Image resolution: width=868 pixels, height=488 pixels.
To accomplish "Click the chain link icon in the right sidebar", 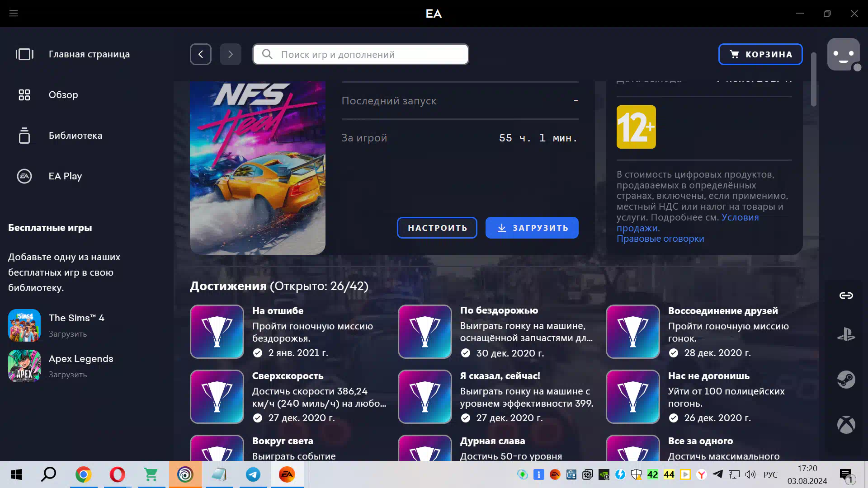I will coord(846,296).
